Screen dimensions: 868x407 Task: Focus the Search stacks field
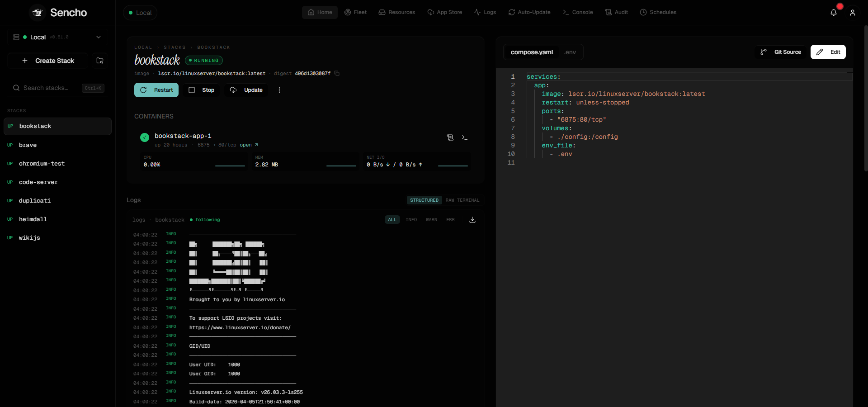58,88
